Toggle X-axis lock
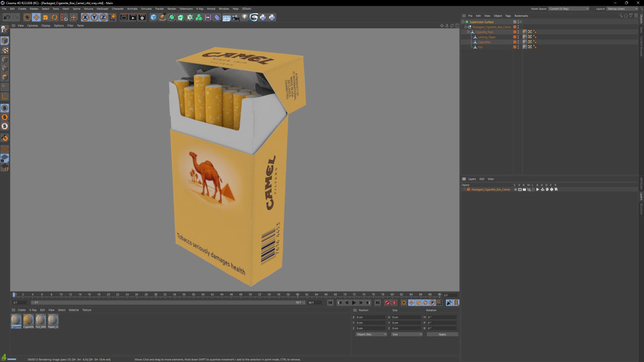This screenshot has width=644, height=362. 85,17
